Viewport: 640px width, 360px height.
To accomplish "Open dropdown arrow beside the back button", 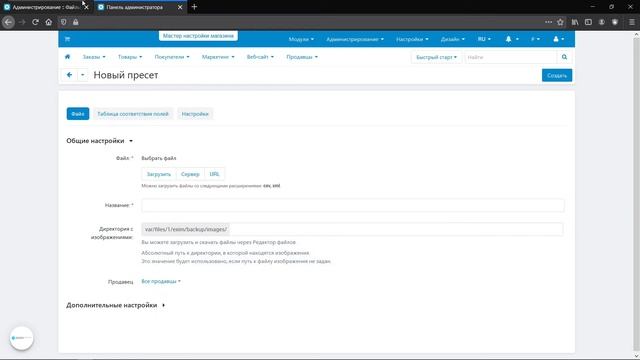I will [x=82, y=75].
